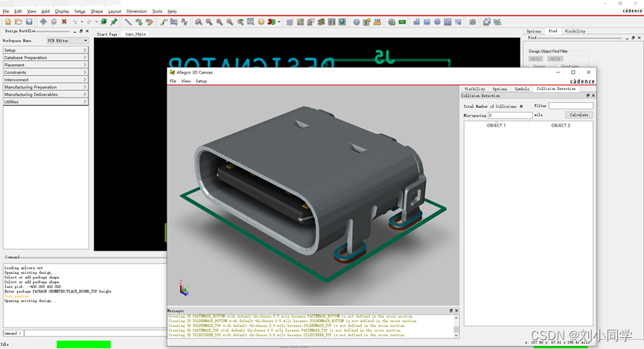Screen dimensions: 644x349
Task: Toggle the Groups checkbox in Find filter
Action: coord(532,66)
